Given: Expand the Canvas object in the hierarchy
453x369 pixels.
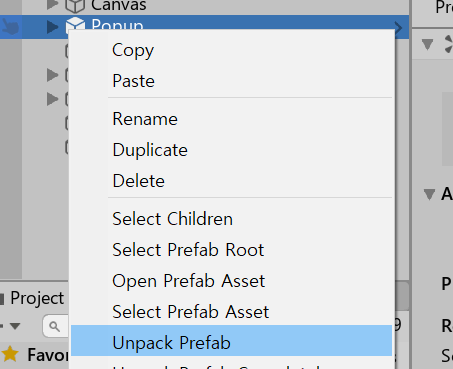Looking at the screenshot, I should 52,4.
